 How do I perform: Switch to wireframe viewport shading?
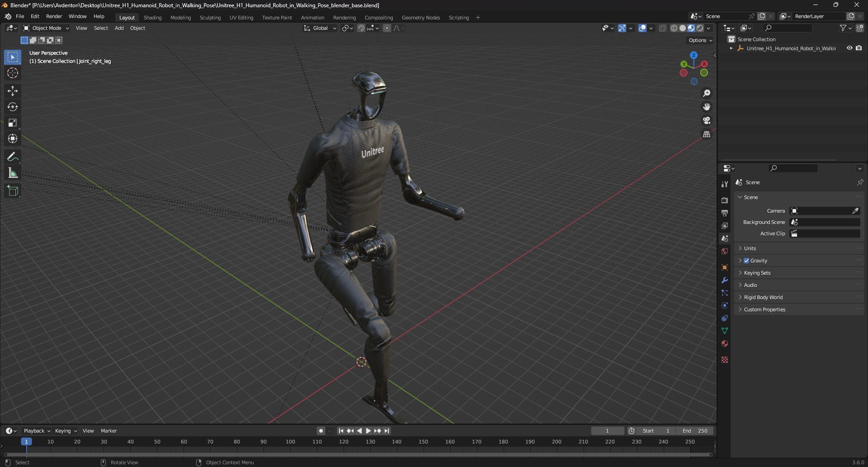coord(674,28)
